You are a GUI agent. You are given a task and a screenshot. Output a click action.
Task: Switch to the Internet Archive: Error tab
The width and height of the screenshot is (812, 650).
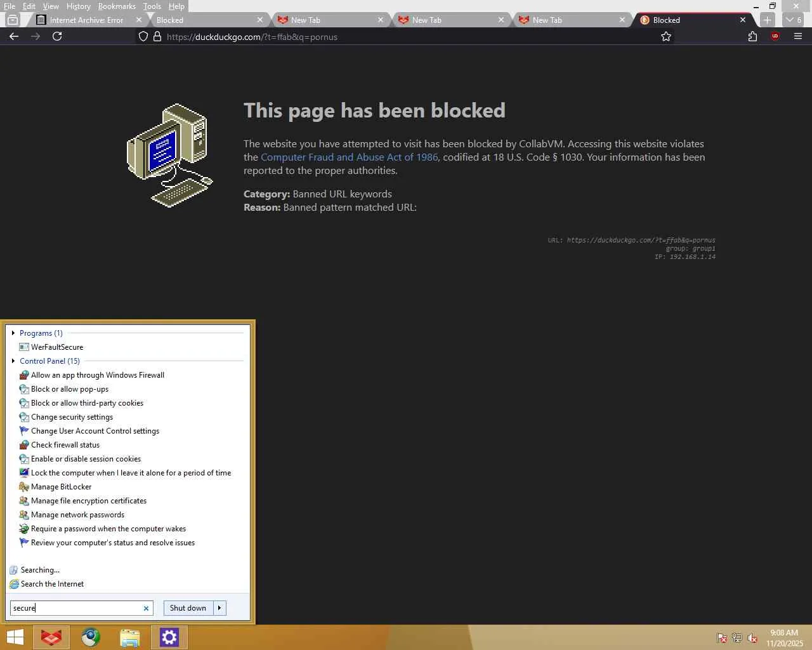(86, 20)
